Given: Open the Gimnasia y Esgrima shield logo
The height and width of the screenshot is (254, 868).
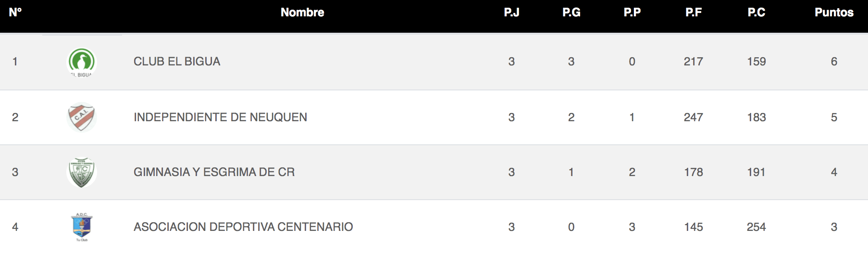Looking at the screenshot, I should (82, 172).
